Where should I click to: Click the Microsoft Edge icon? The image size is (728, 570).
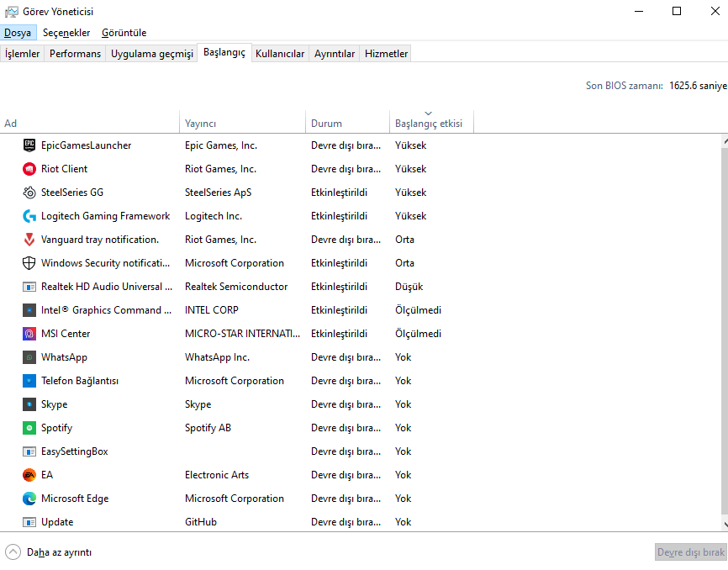click(29, 499)
